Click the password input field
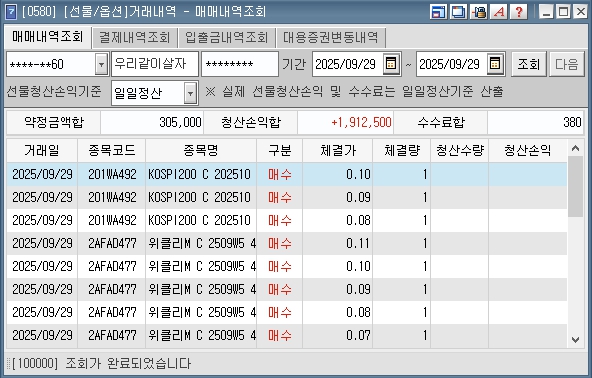This screenshot has height=378, width=592. (240, 64)
